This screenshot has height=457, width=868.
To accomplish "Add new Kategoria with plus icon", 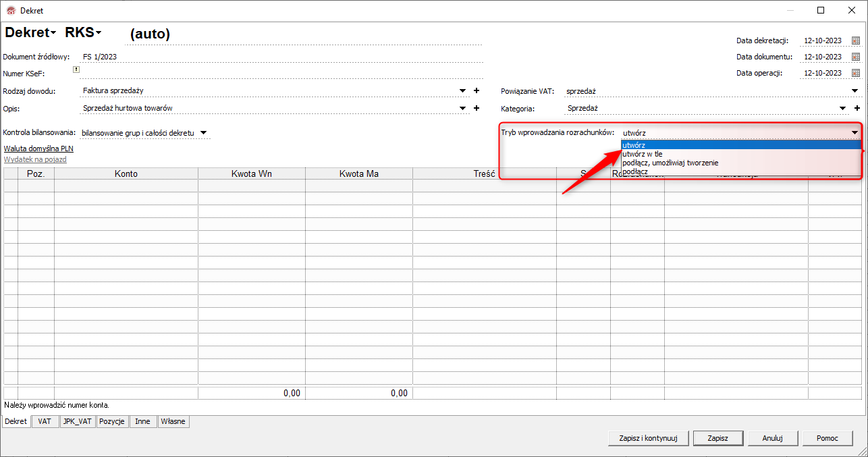I will pos(857,108).
